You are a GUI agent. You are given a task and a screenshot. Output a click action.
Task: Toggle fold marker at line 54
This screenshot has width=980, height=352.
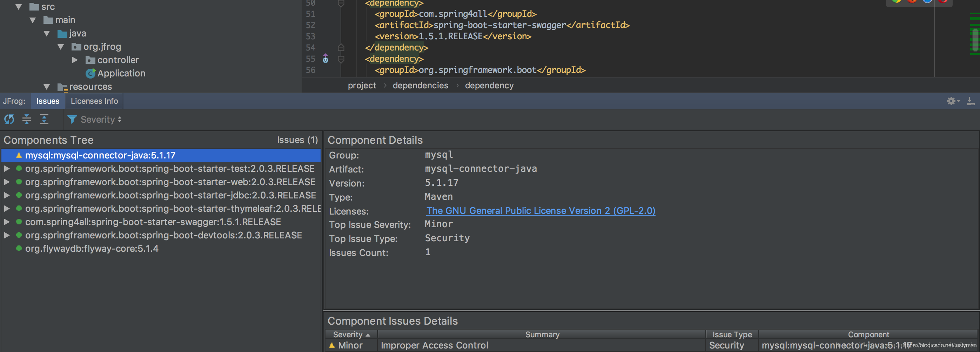coord(341,48)
